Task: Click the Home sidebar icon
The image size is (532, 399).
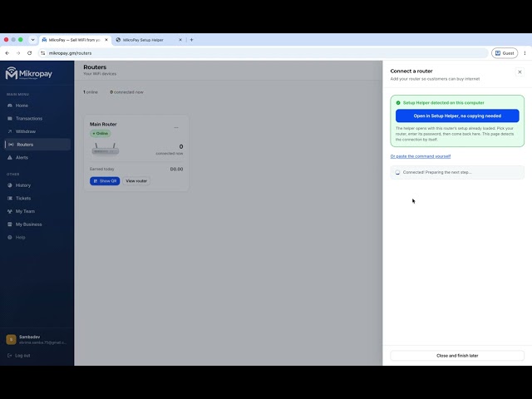Action: [10, 106]
